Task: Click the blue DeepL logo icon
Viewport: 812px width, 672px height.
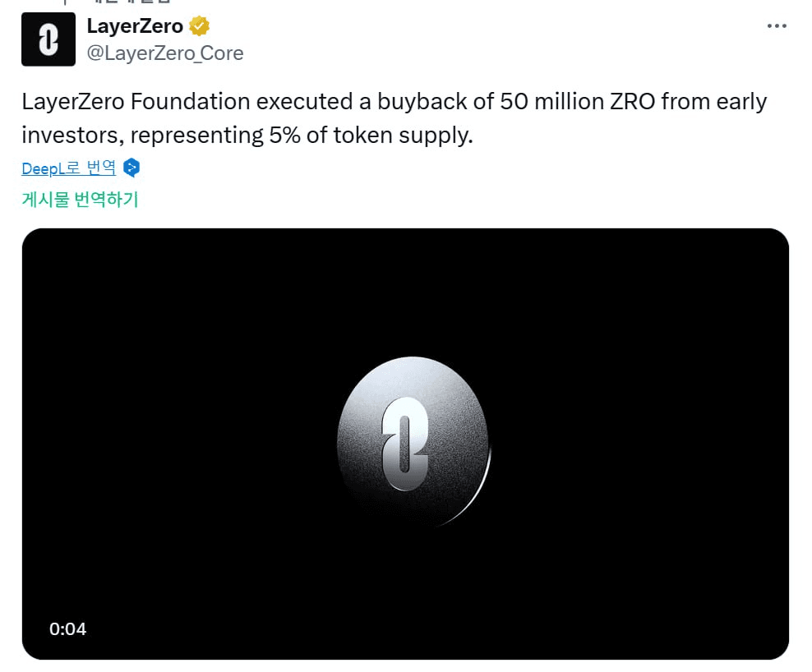Action: coord(131,168)
